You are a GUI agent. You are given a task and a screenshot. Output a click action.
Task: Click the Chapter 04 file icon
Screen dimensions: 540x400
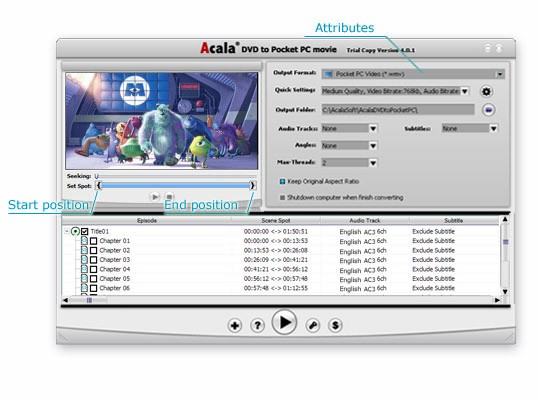click(84, 269)
